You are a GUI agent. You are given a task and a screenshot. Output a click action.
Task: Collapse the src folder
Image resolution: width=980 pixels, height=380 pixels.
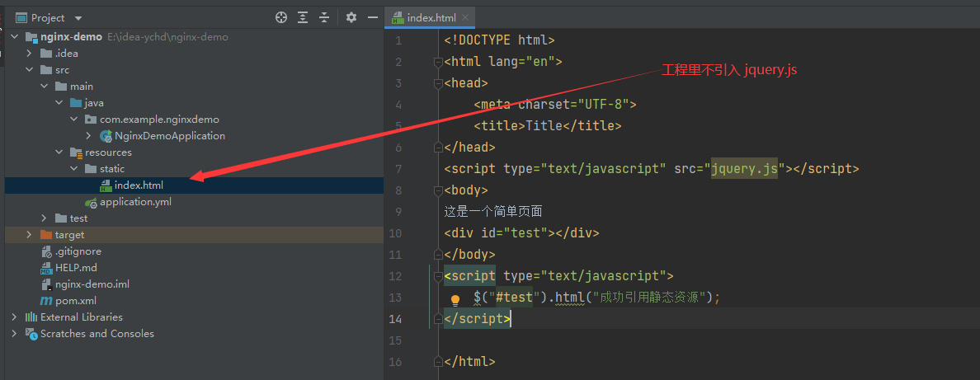pyautogui.click(x=30, y=70)
